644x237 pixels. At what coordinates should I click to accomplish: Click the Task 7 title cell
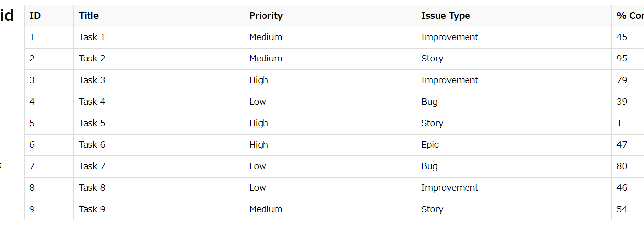coord(92,166)
